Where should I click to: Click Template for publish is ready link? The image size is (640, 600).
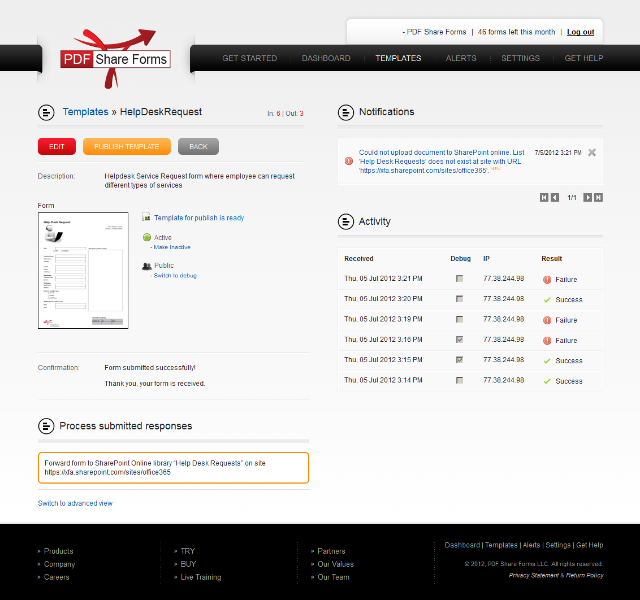pos(199,218)
